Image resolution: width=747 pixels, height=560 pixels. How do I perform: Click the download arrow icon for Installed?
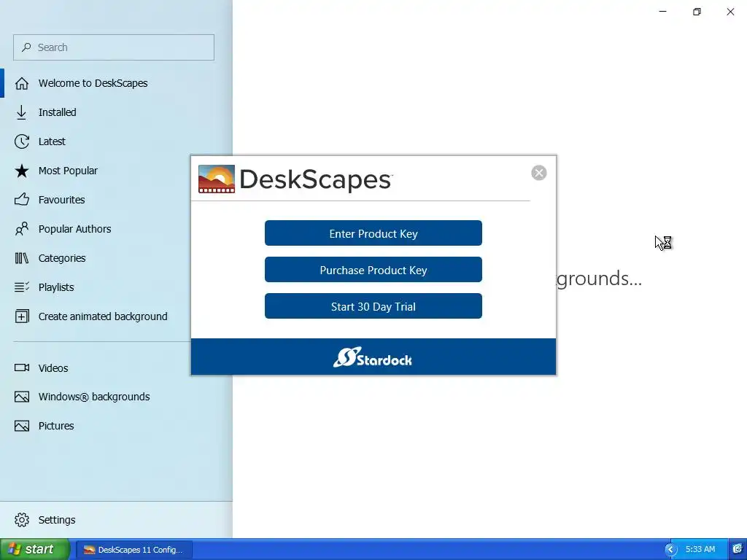click(x=21, y=112)
